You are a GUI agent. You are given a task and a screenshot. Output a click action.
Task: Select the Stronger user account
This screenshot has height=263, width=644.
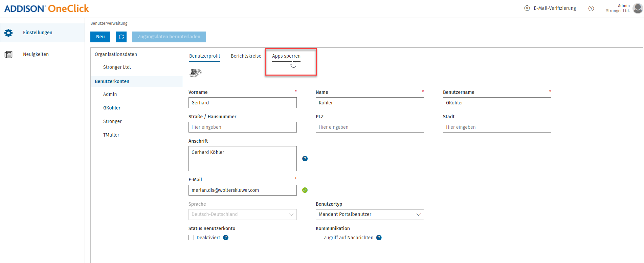(x=112, y=121)
